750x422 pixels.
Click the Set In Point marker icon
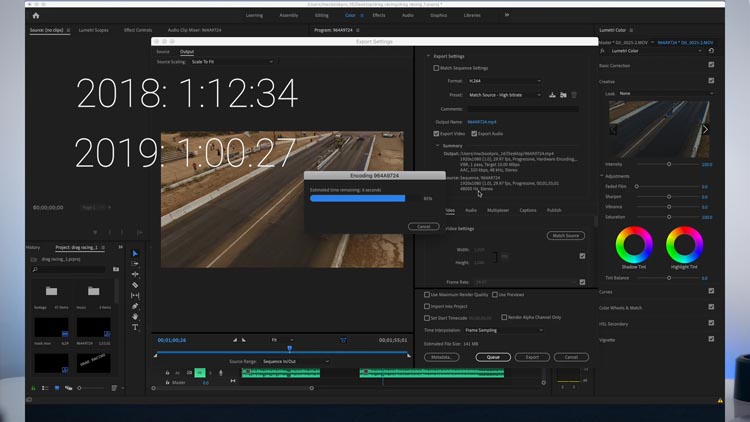(x=234, y=340)
